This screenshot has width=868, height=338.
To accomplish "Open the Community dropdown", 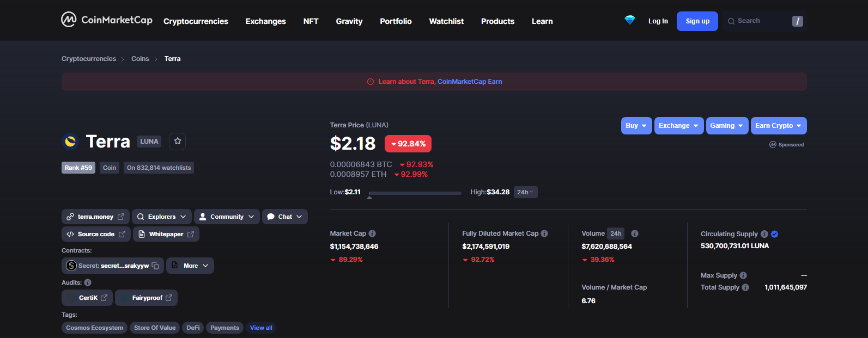I will tap(227, 217).
